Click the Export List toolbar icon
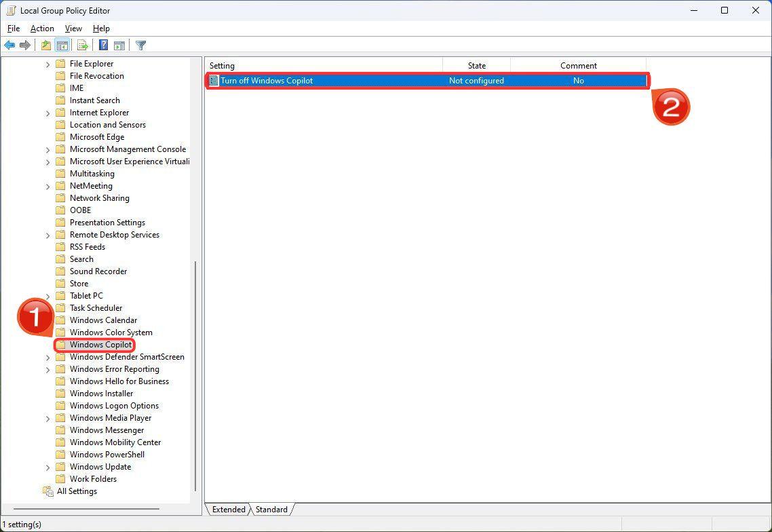The image size is (772, 532). point(83,45)
